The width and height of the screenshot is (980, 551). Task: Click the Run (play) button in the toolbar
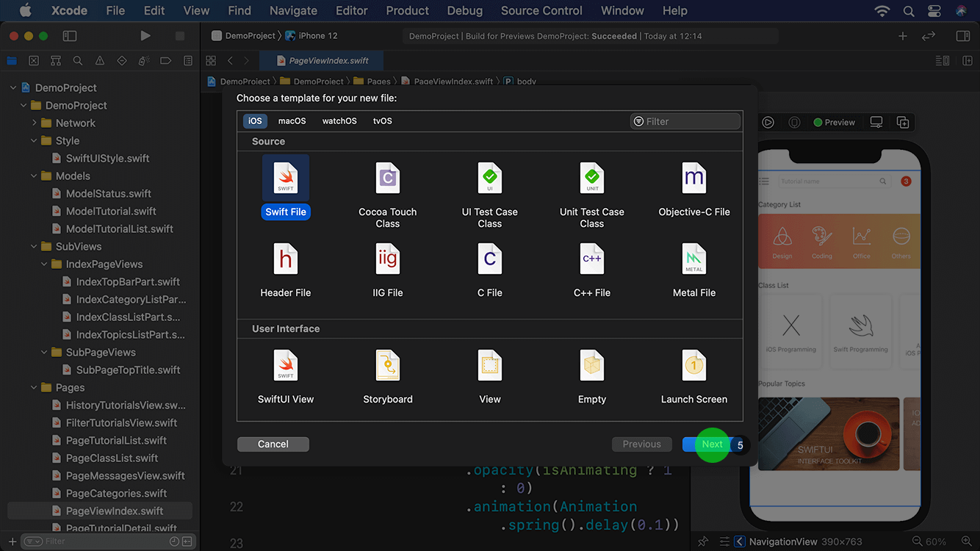tap(145, 36)
